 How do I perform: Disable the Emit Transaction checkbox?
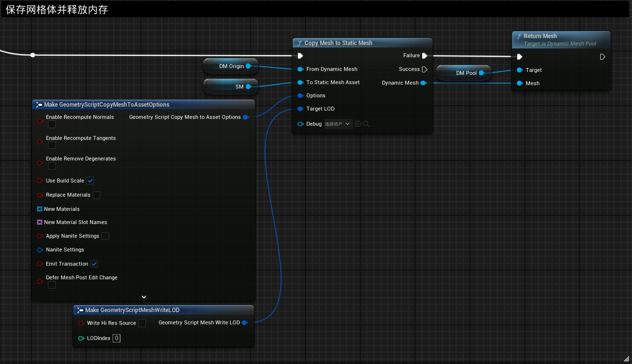94,264
